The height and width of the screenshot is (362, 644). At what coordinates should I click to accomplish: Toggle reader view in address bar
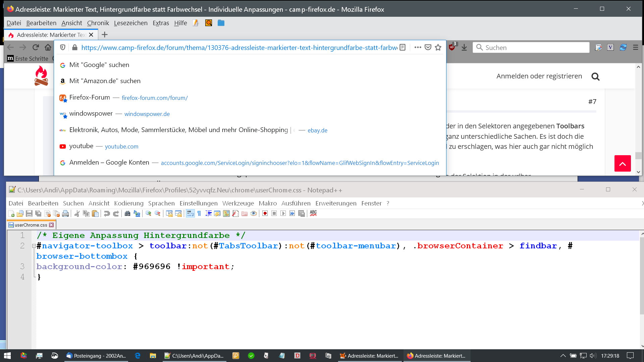click(x=402, y=48)
